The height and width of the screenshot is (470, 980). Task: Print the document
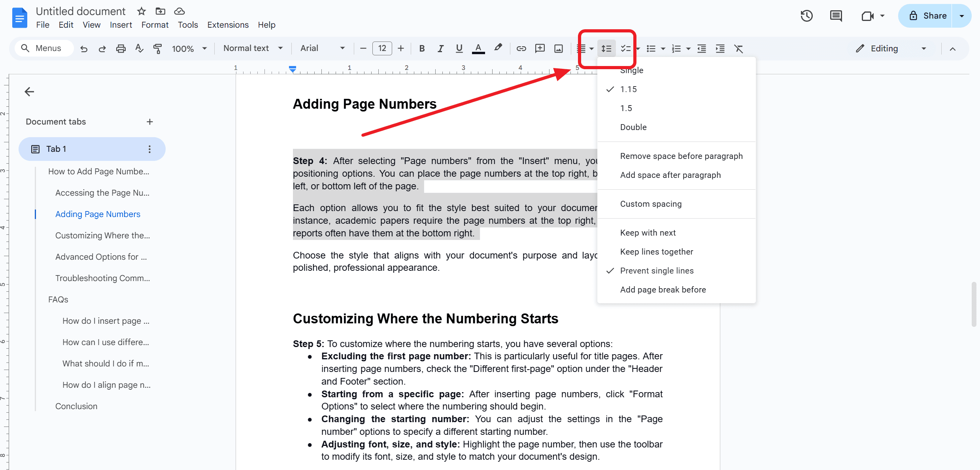tap(121, 48)
